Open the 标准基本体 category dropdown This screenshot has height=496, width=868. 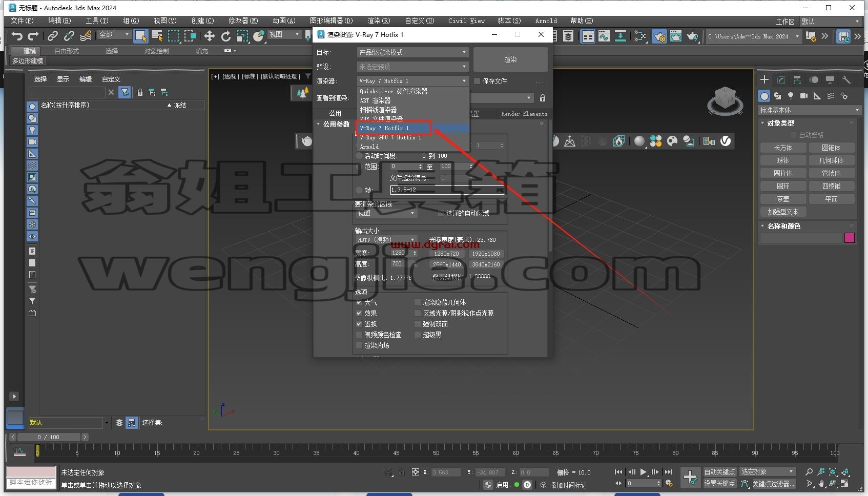pyautogui.click(x=809, y=110)
